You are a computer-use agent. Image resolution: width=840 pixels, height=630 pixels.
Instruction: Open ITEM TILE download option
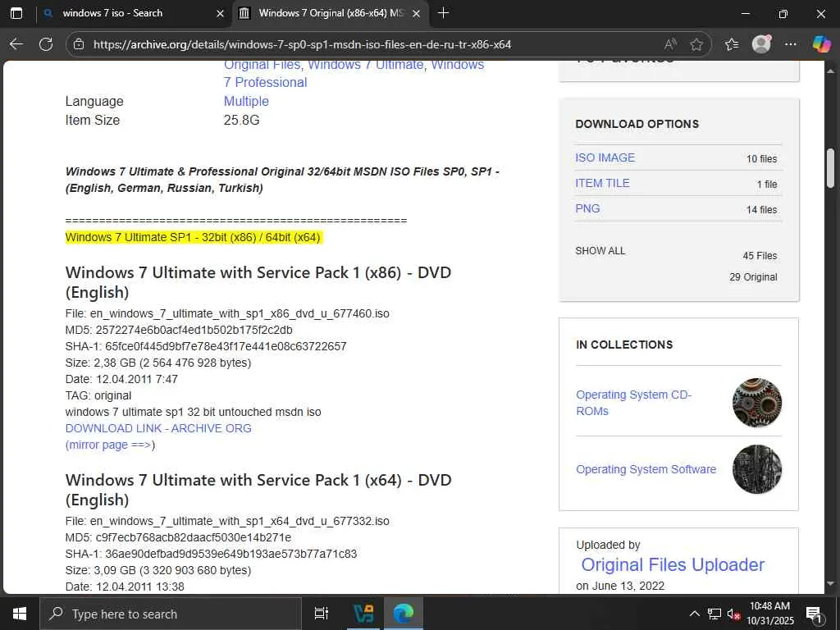click(x=603, y=183)
